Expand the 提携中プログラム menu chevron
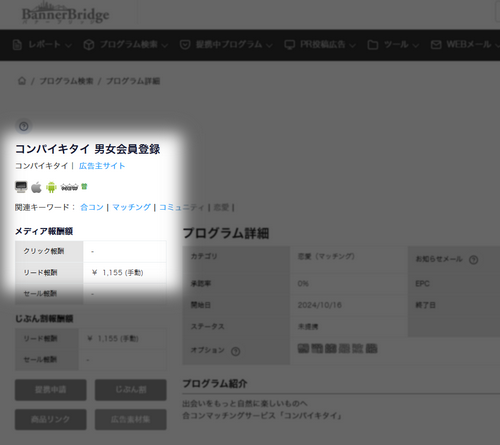 (269, 45)
